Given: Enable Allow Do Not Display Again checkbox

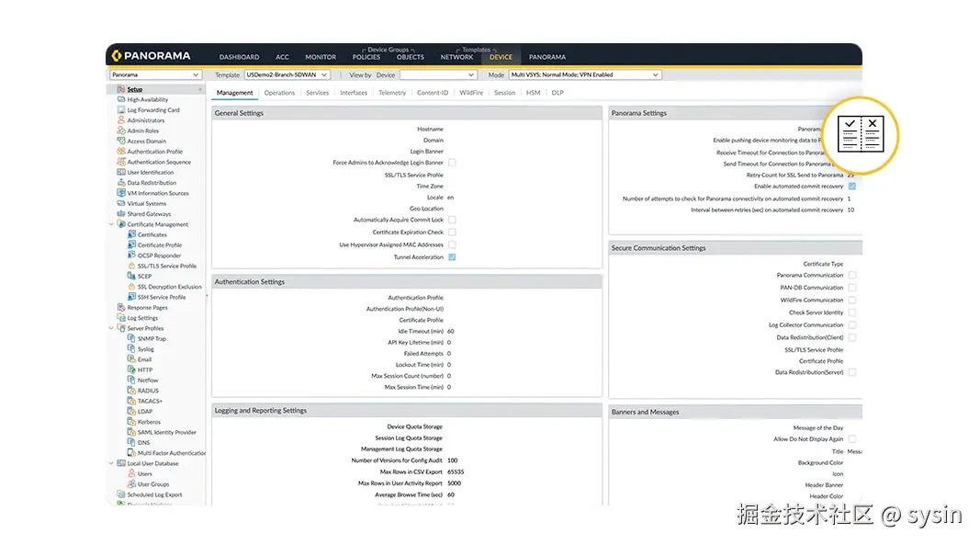Looking at the screenshot, I should 852,439.
